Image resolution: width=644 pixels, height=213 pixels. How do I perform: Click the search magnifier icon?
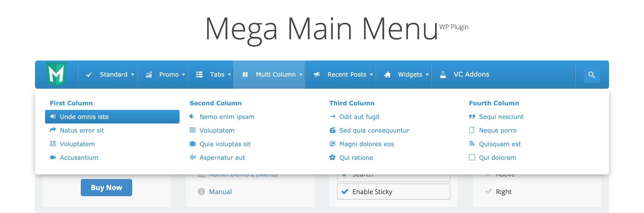(x=591, y=75)
